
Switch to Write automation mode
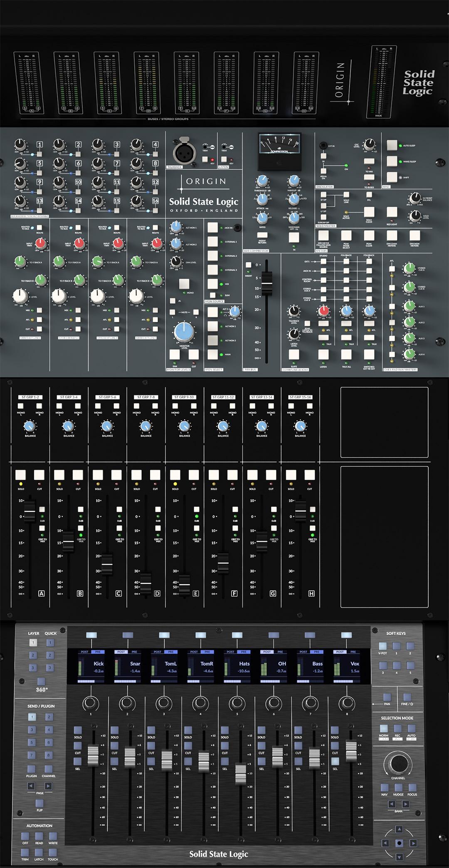(x=53, y=836)
